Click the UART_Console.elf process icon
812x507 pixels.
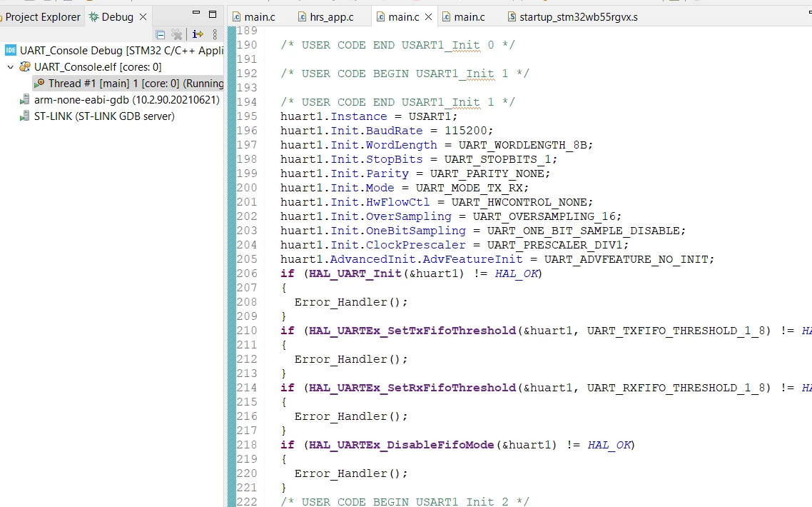point(25,67)
